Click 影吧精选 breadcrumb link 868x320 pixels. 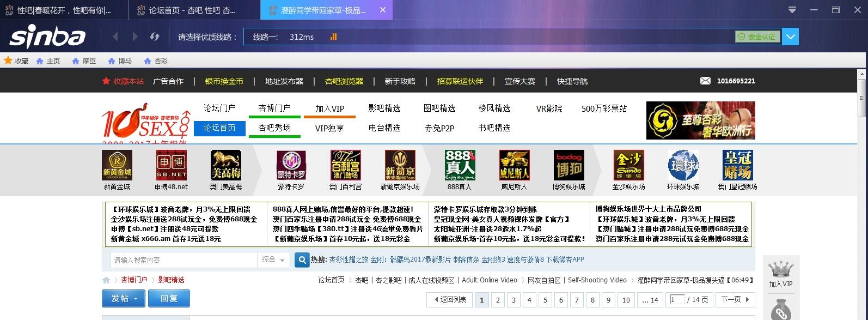(171, 280)
